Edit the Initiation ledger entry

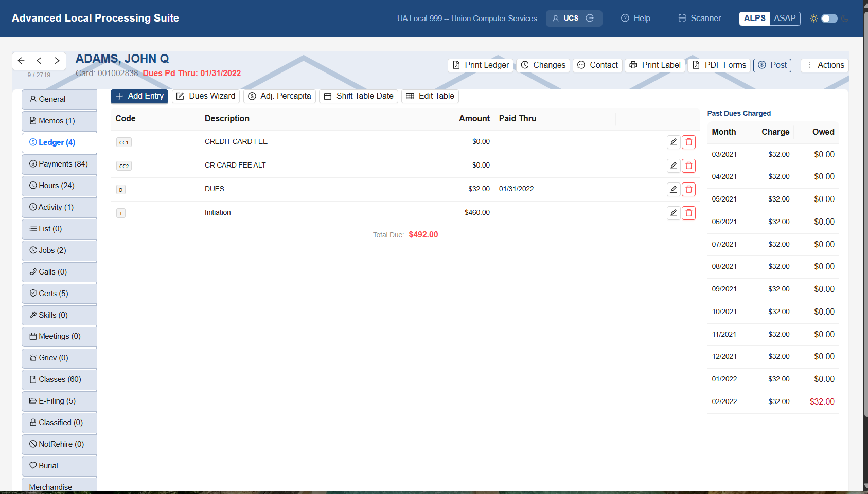click(x=673, y=213)
